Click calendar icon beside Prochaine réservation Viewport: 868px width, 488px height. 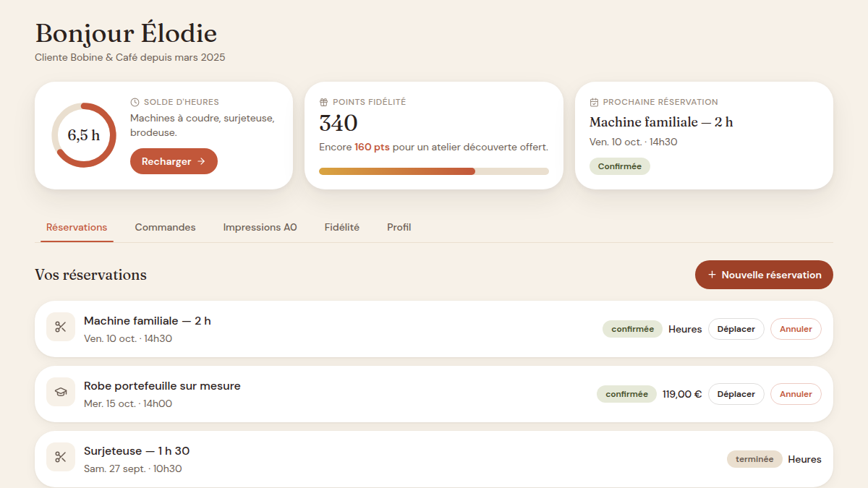pyautogui.click(x=594, y=103)
